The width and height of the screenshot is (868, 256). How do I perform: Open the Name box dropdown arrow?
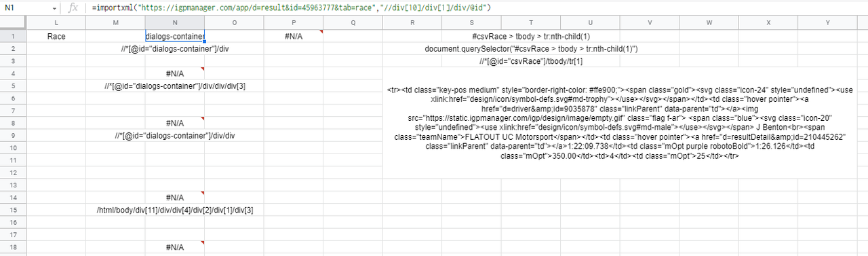(55, 7)
